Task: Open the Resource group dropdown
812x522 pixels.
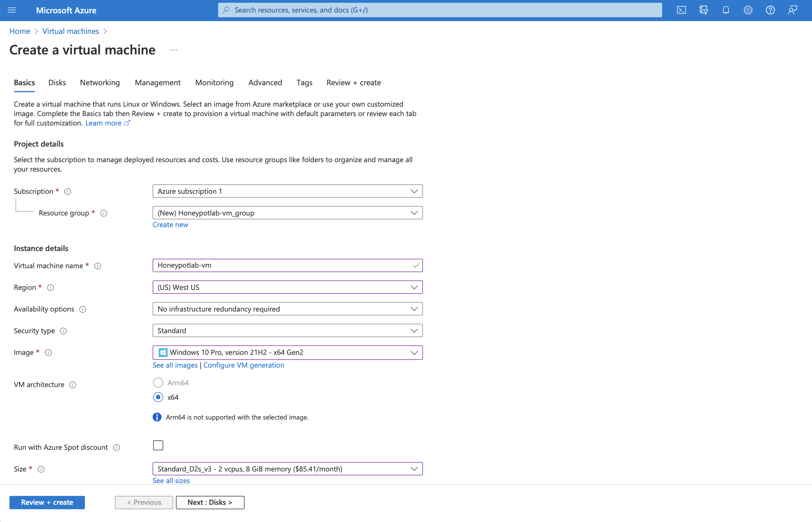Action: (x=288, y=213)
